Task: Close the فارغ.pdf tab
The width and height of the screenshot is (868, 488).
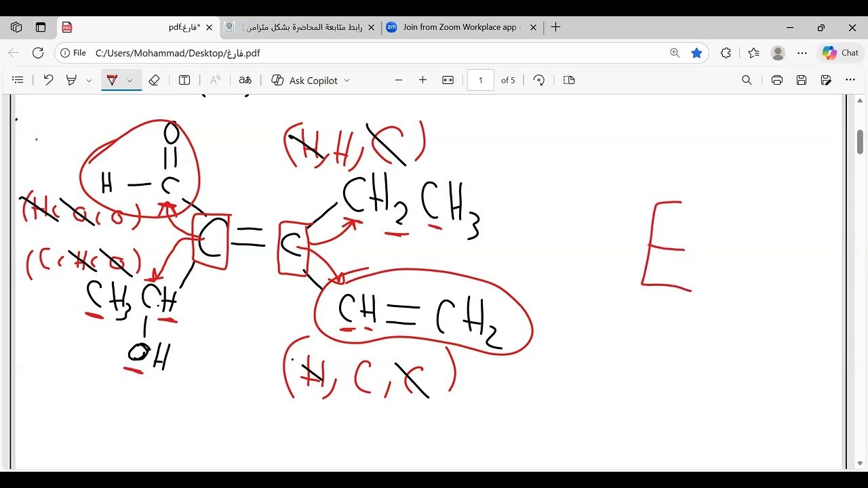Action: pos(209,27)
